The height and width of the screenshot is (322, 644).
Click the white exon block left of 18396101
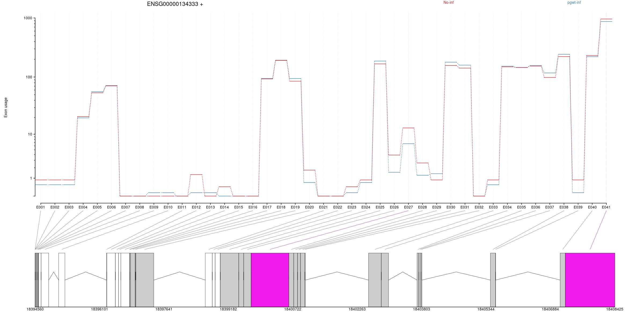pos(62,280)
